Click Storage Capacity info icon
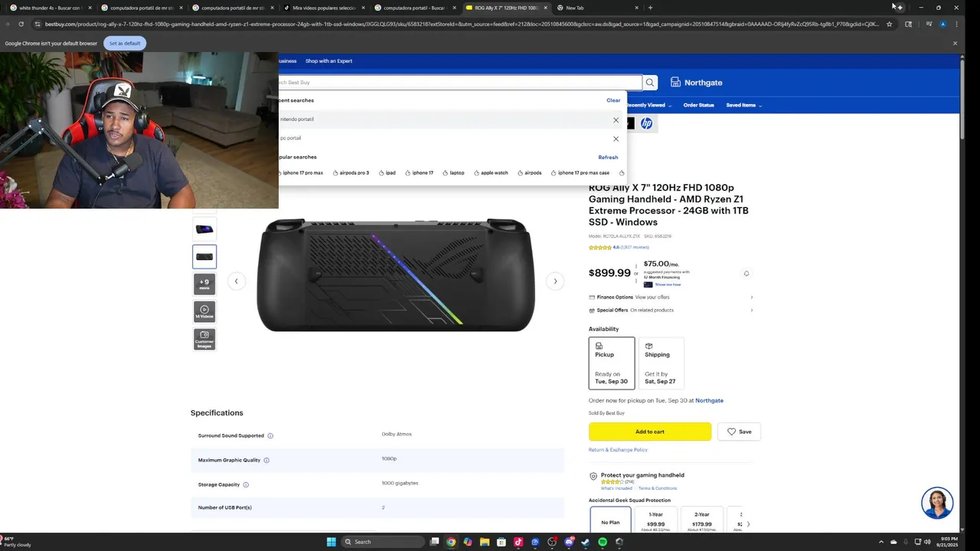This screenshot has width=980, height=551. coord(246,484)
